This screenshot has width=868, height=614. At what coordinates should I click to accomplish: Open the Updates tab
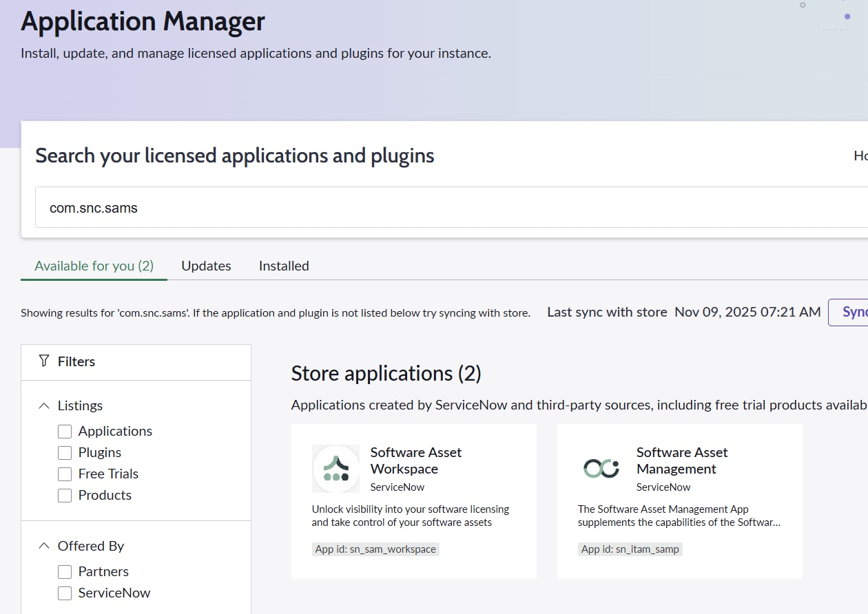206,266
